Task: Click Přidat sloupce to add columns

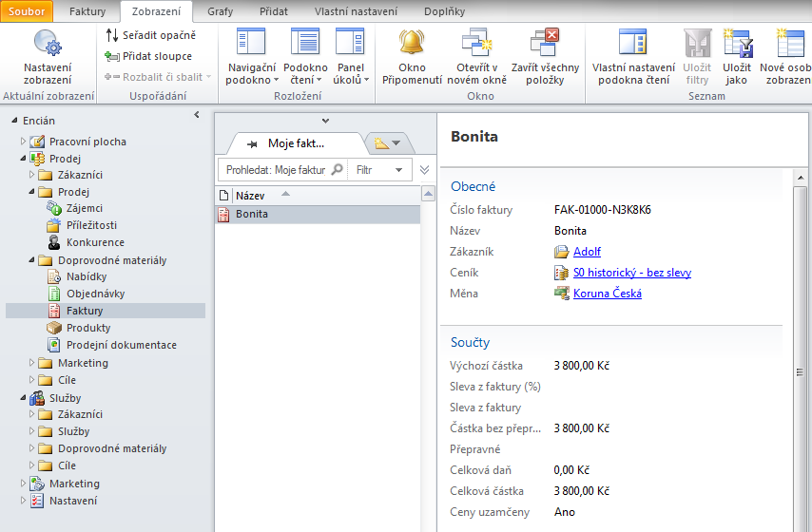Action: tap(148, 56)
